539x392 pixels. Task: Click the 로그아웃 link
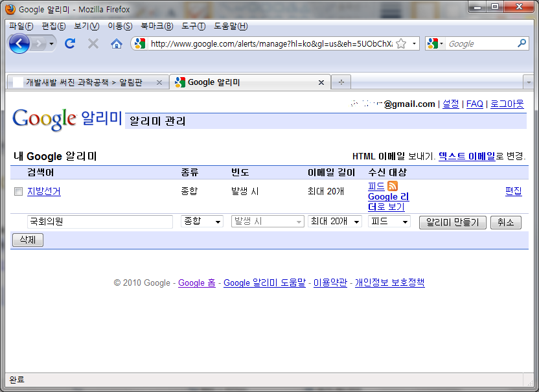pyautogui.click(x=507, y=104)
